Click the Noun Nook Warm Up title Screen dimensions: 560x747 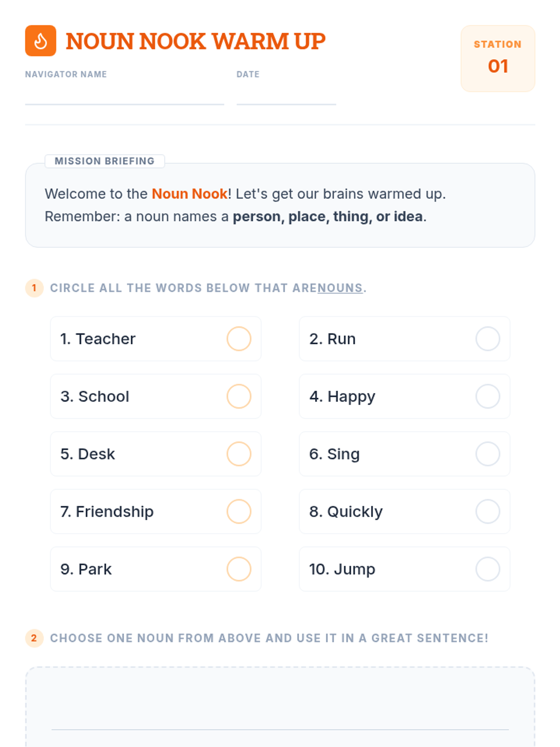196,41
